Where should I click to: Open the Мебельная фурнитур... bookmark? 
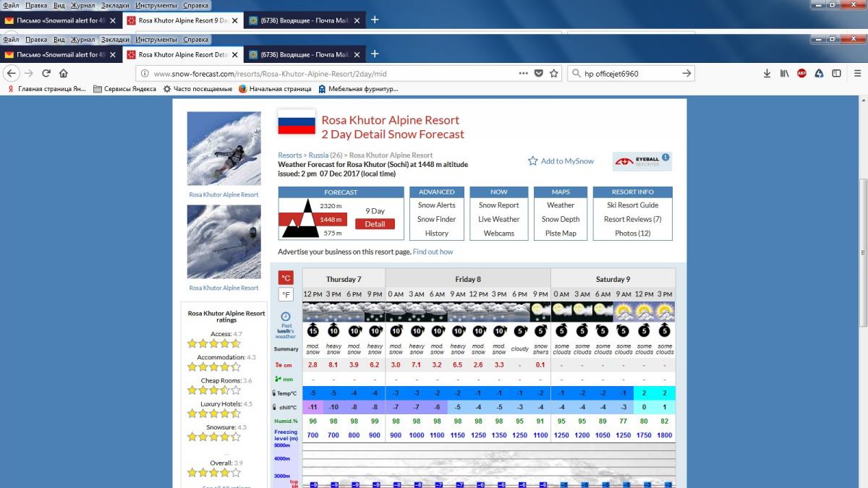click(x=358, y=89)
